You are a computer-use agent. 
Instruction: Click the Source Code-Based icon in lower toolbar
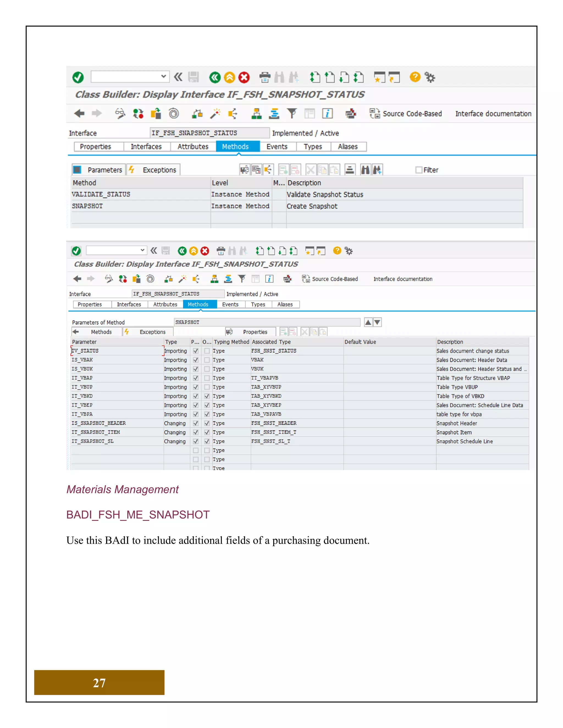pyautogui.click(x=306, y=279)
